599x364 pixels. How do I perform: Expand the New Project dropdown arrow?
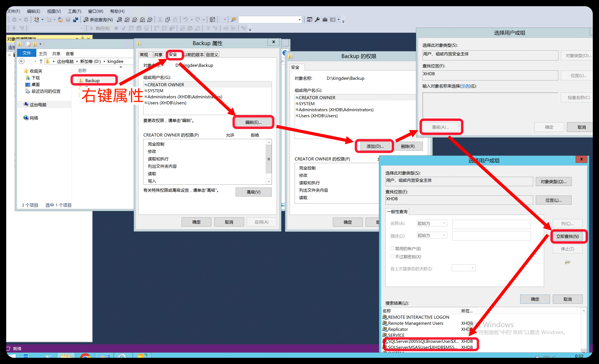coord(42,20)
